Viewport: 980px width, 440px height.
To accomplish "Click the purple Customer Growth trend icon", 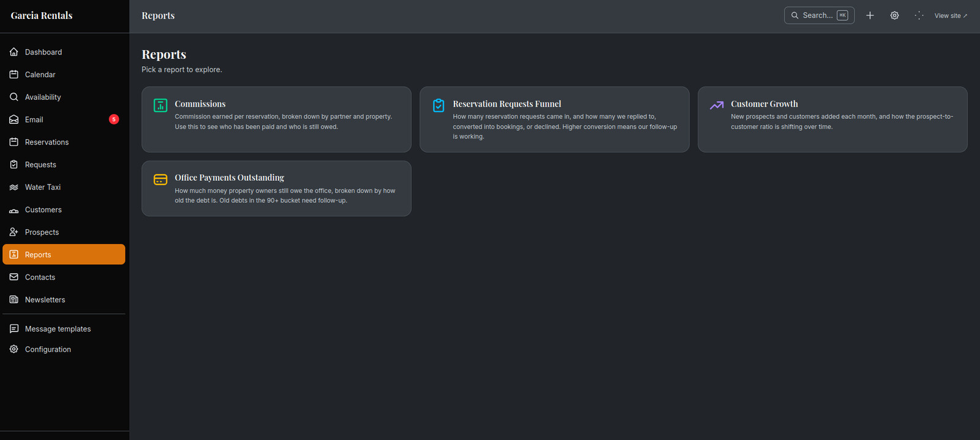I will tap(717, 105).
